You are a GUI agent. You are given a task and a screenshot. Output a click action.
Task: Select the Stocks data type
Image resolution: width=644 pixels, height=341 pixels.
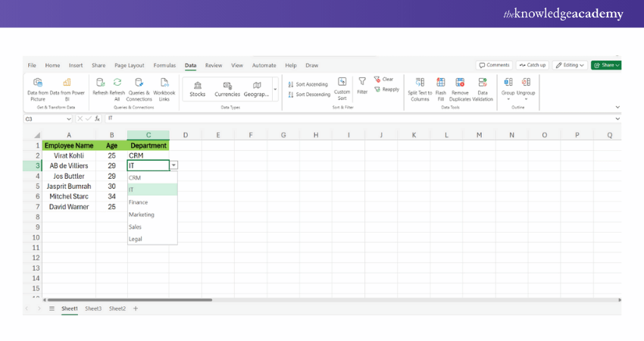pyautogui.click(x=198, y=86)
